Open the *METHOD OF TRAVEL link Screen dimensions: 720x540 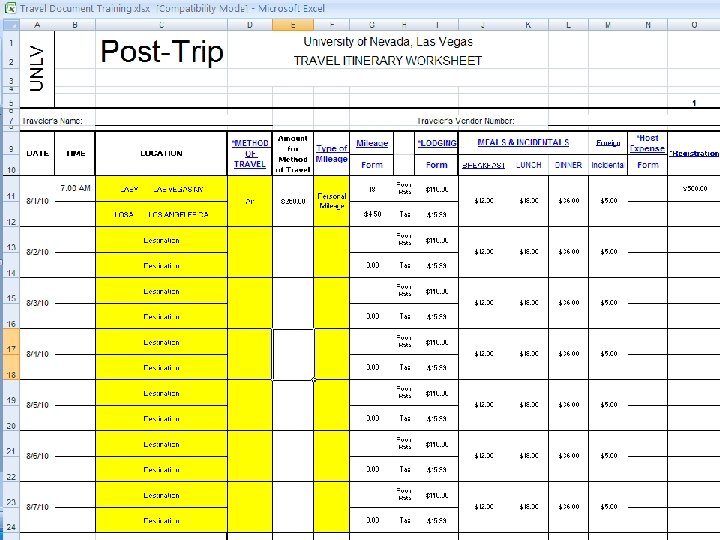tap(250, 153)
